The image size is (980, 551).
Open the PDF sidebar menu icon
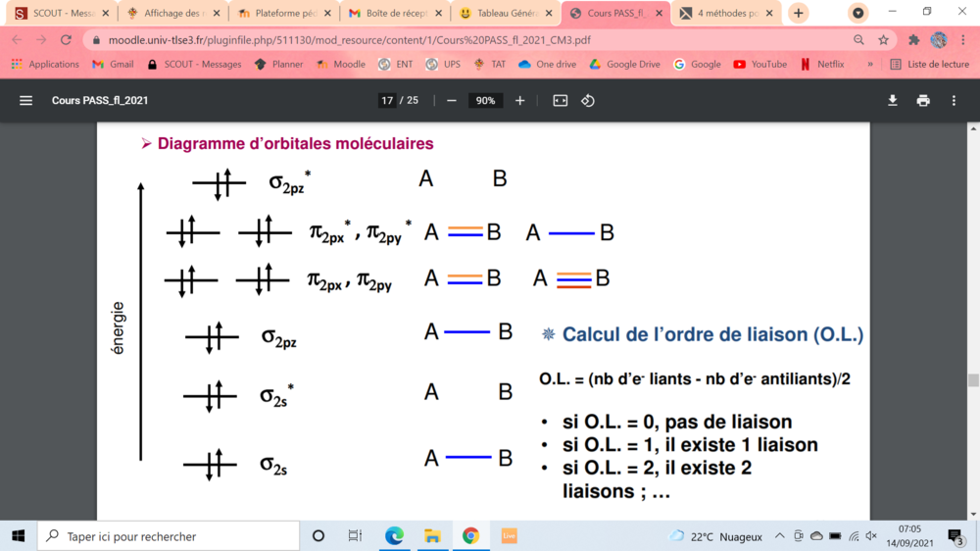(26, 100)
